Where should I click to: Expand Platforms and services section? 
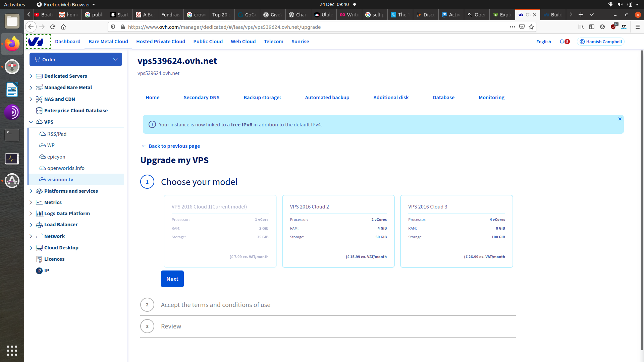[31, 191]
